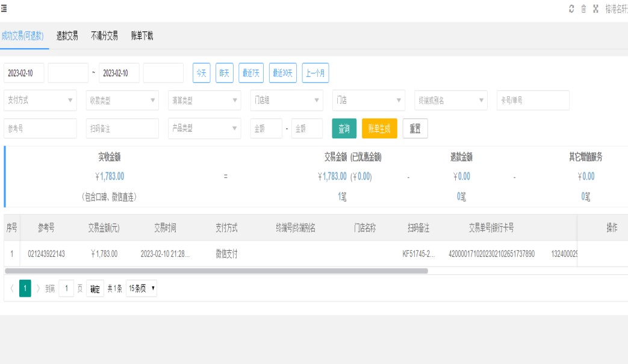
Task: Click the 卡号/单号 input field
Action: [533, 100]
